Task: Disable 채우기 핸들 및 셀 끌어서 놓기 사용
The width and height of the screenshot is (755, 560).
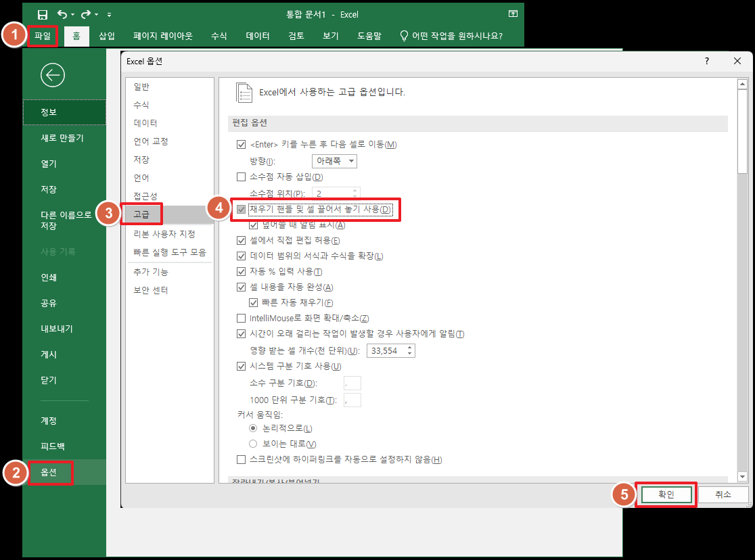Action: pos(241,210)
